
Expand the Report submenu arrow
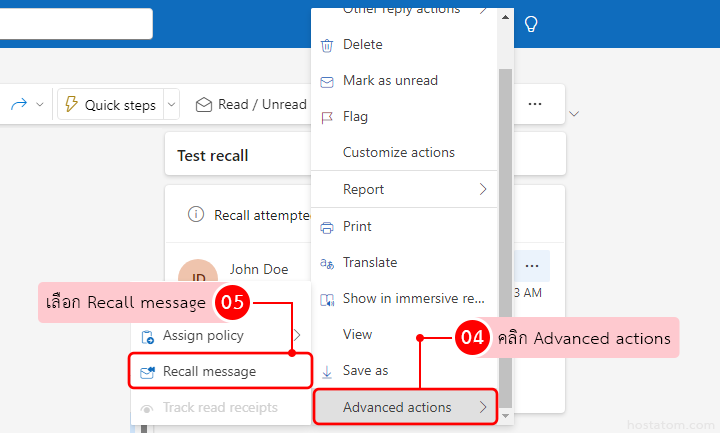click(x=483, y=189)
